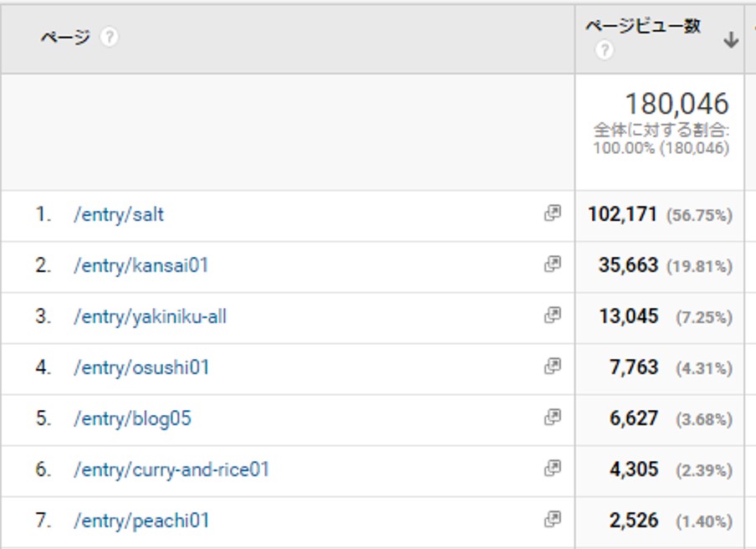Click the (56.75%) share value
The image size is (756, 549).
tap(700, 215)
